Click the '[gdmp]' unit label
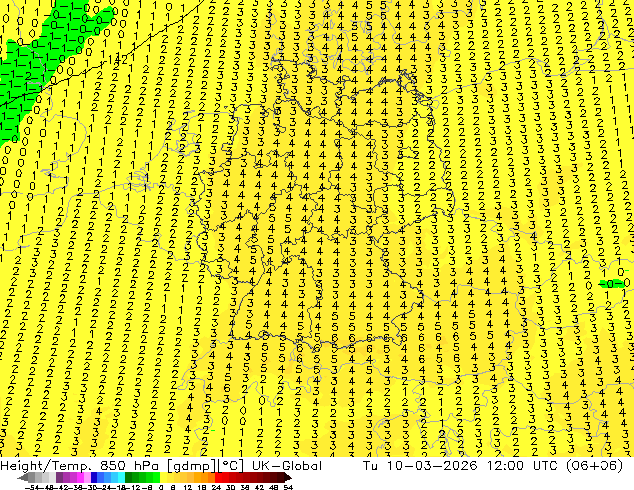 pos(192,466)
